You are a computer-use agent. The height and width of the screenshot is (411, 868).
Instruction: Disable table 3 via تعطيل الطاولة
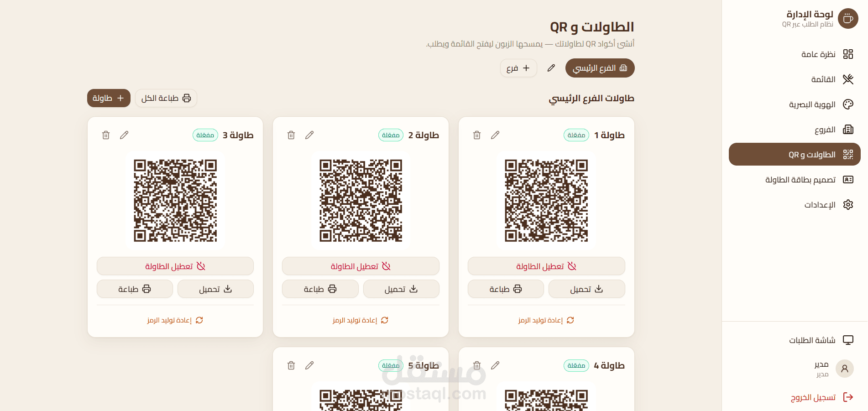pos(175,266)
